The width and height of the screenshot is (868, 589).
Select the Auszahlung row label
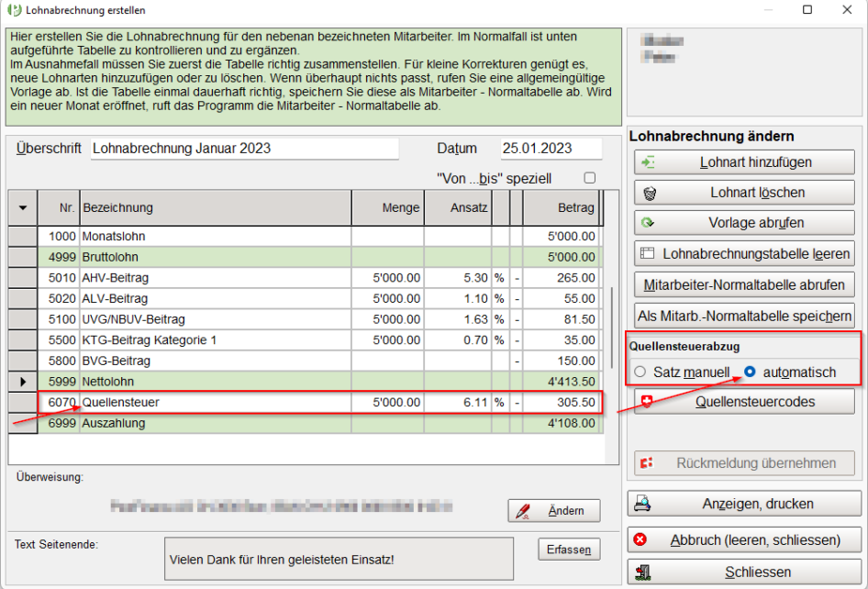(x=115, y=423)
